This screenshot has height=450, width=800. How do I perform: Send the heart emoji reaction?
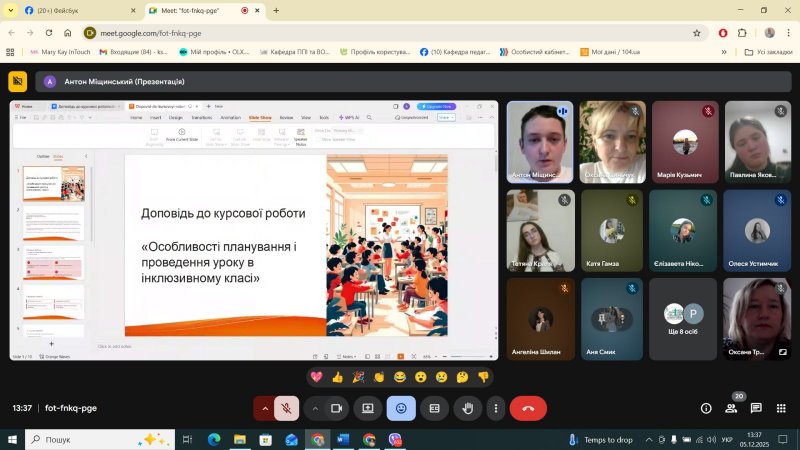316,377
